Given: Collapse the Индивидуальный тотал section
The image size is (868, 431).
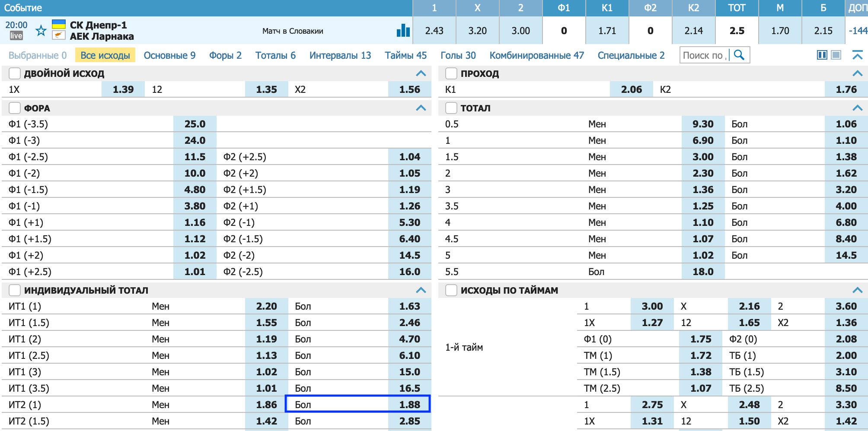Looking at the screenshot, I should pyautogui.click(x=421, y=290).
